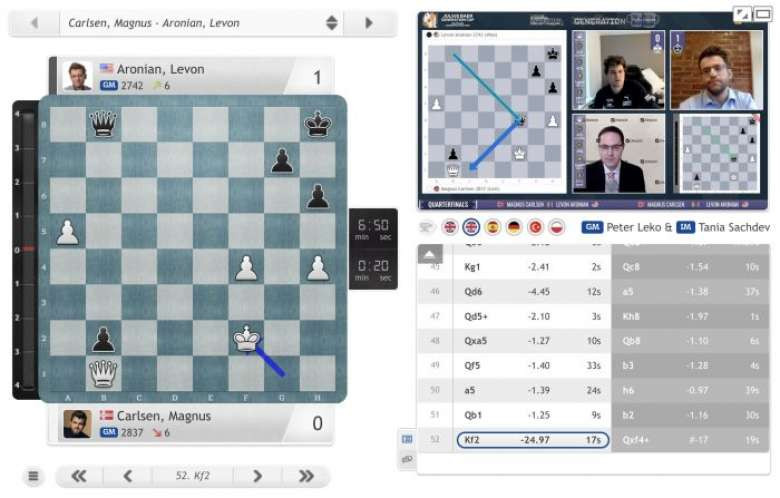The width and height of the screenshot is (780, 498).
Task: Expand the video to fullscreen with diagonal arrow icon
Action: pos(741,14)
